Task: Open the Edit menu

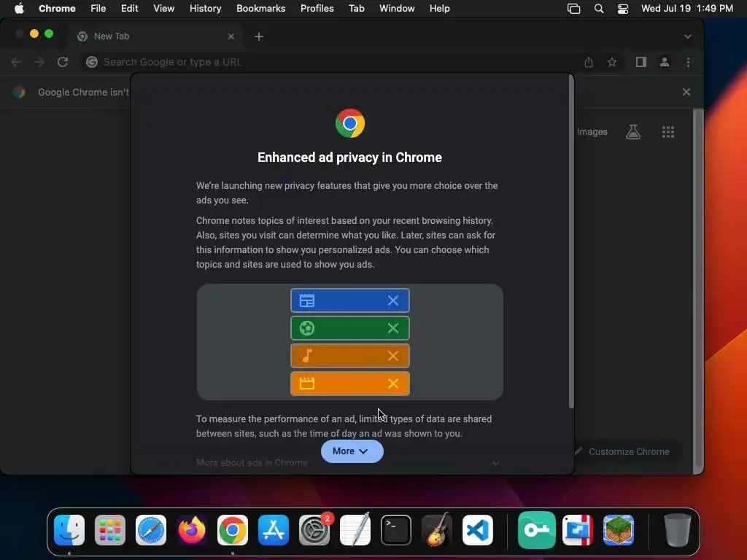Action: [129, 8]
